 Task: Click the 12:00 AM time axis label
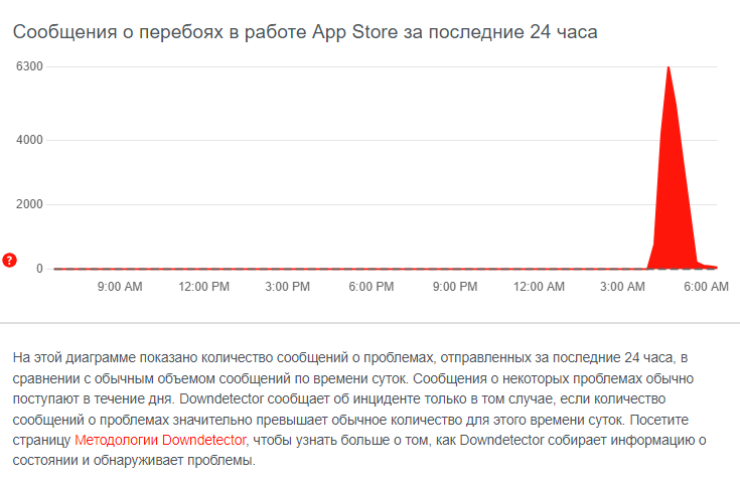540,288
